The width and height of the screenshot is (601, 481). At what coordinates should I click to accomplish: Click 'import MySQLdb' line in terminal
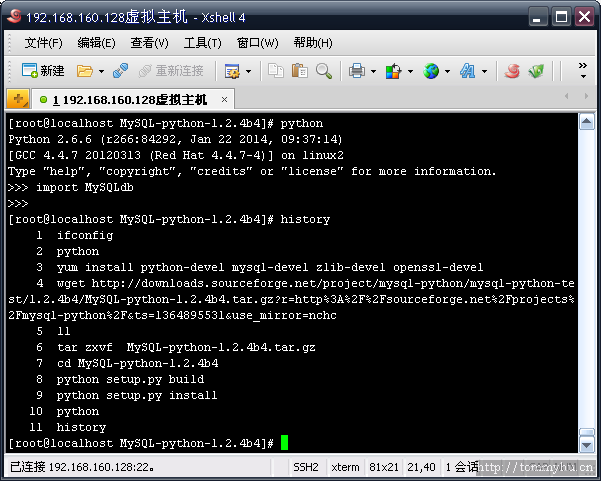coord(71,187)
